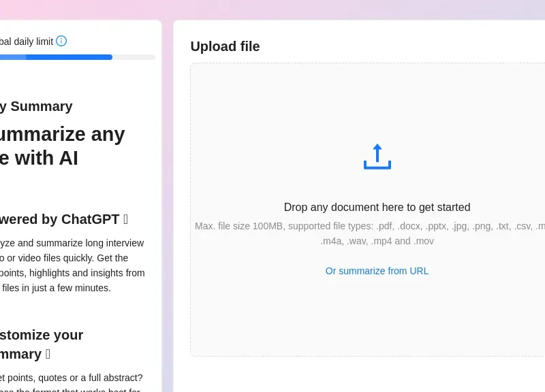545x392 pixels.
Task: Click the paragraph about summarizing interview files
Action: (x=72, y=265)
